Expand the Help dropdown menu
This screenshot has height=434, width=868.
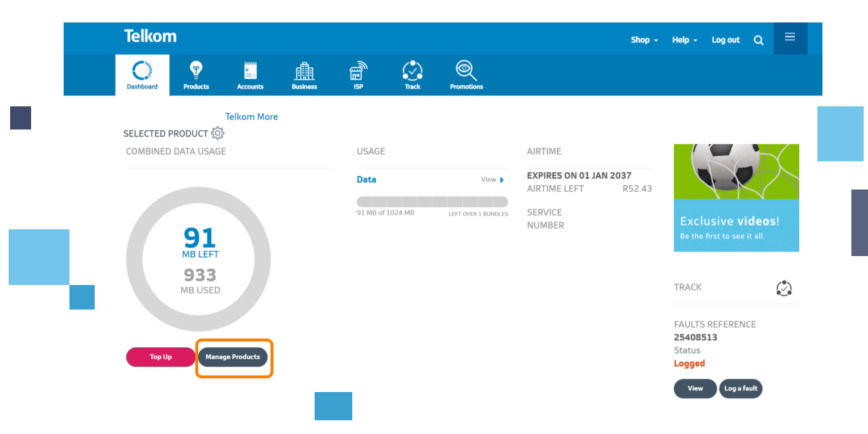tap(684, 40)
